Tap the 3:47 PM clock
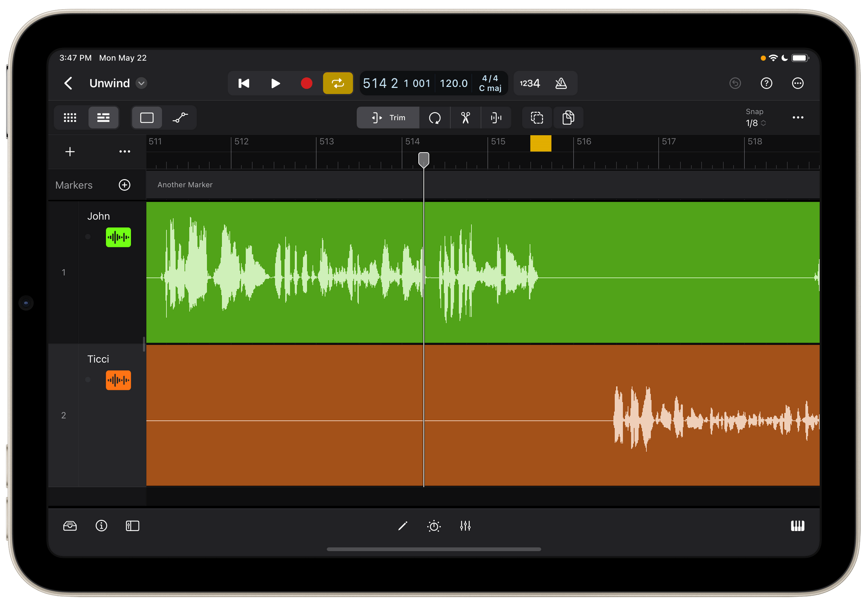868x606 pixels. pyautogui.click(x=75, y=58)
